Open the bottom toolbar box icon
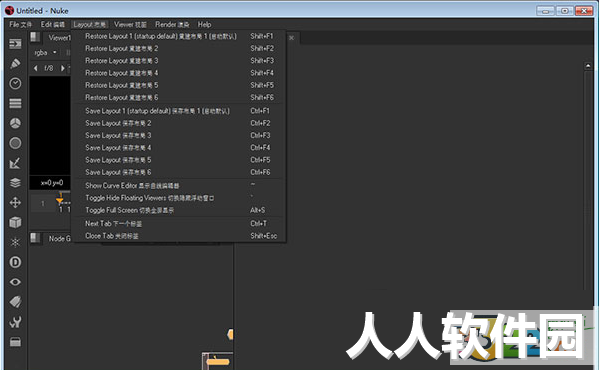Viewport: 600px width, 370px height. coord(15,342)
